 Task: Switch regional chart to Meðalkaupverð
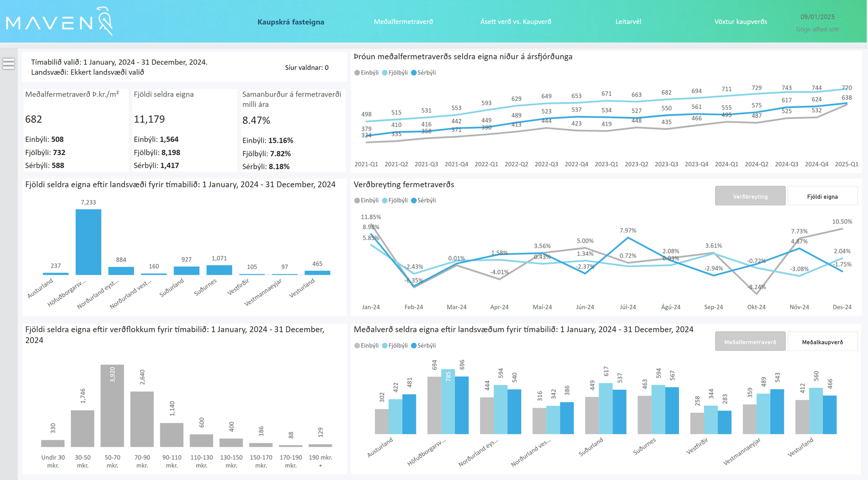[822, 342]
